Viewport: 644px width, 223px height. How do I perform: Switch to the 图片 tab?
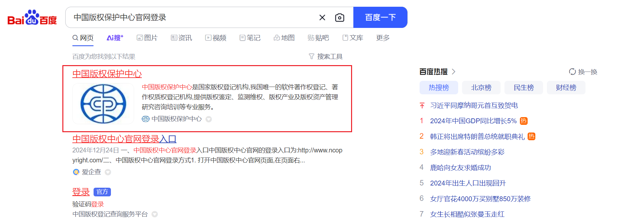[x=147, y=38]
